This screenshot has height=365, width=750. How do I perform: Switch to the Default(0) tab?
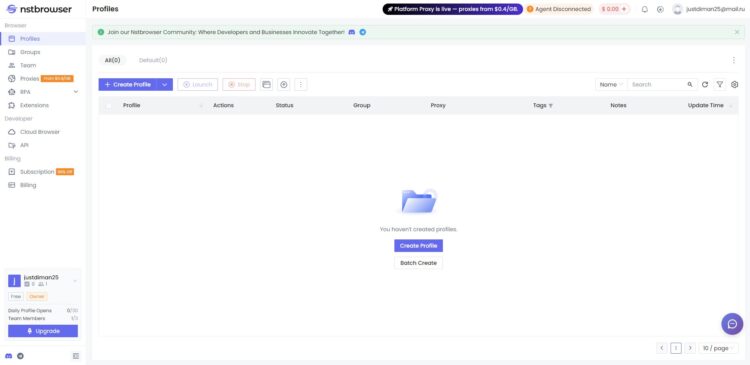coord(153,60)
